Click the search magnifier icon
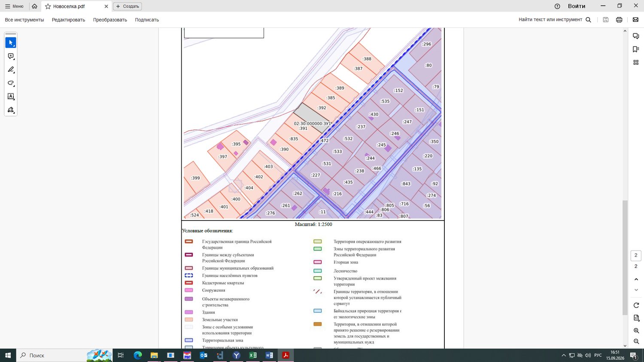Screen dimensions: 644x362 click(588, 20)
